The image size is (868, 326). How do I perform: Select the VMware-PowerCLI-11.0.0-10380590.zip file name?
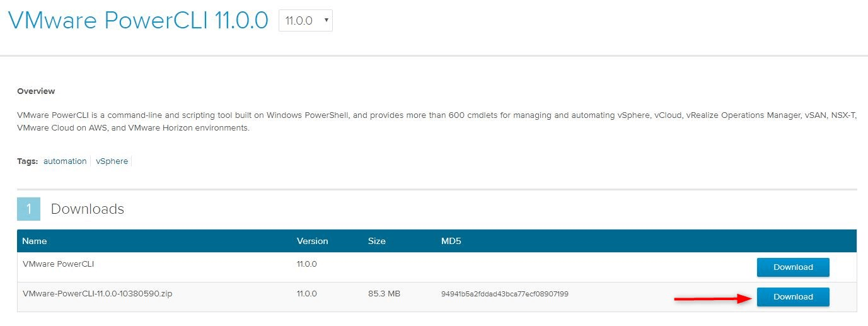(x=97, y=294)
